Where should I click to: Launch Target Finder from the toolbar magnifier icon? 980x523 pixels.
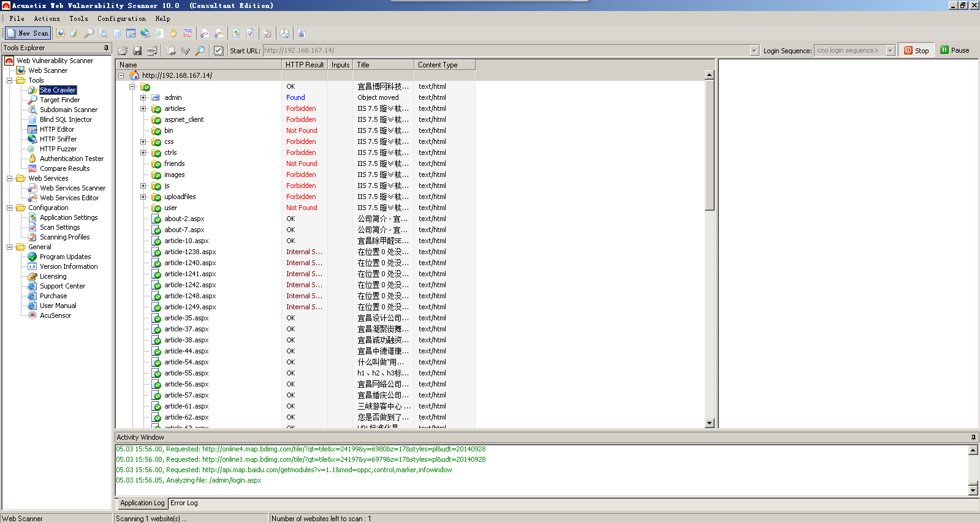[89, 33]
